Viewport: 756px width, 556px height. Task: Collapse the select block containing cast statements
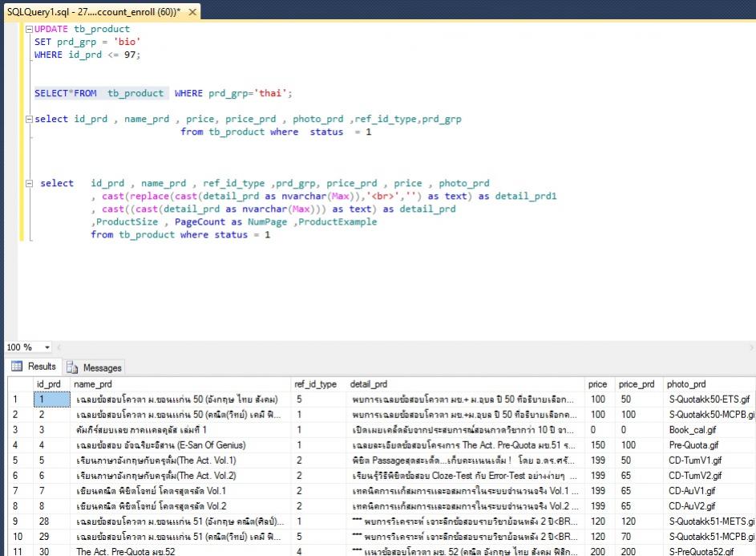[30, 184]
